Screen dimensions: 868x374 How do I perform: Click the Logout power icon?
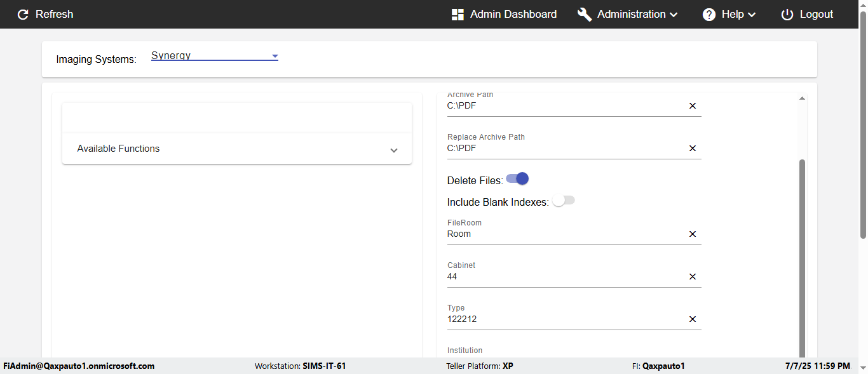(x=787, y=15)
